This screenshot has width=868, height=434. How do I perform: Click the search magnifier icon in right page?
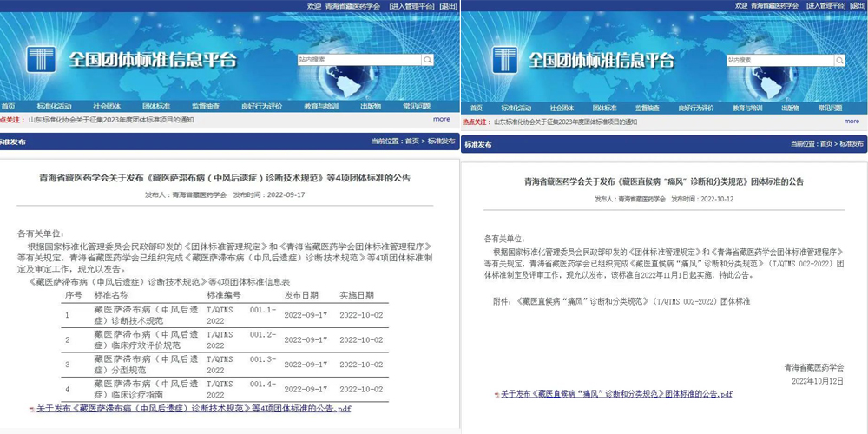(x=839, y=61)
